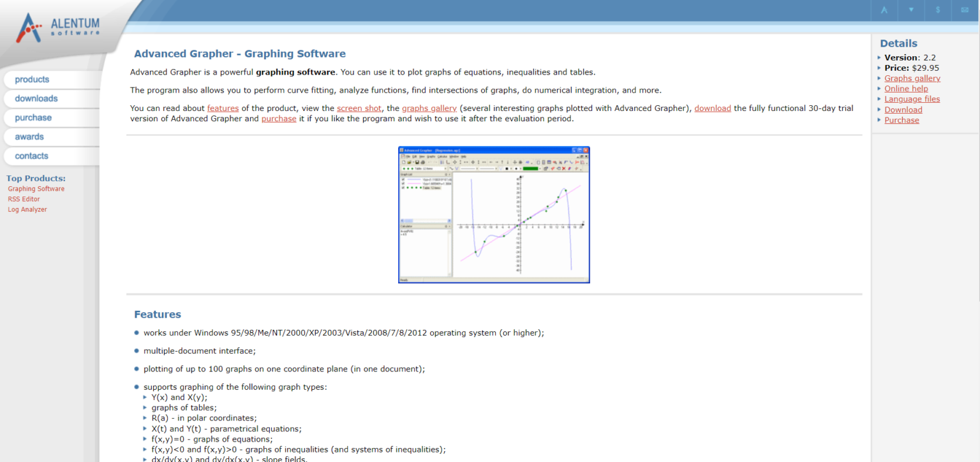Screen dimensions: 980x462
Task: Follow the 'purchase' link in the paragraph
Action: pyautogui.click(x=279, y=119)
